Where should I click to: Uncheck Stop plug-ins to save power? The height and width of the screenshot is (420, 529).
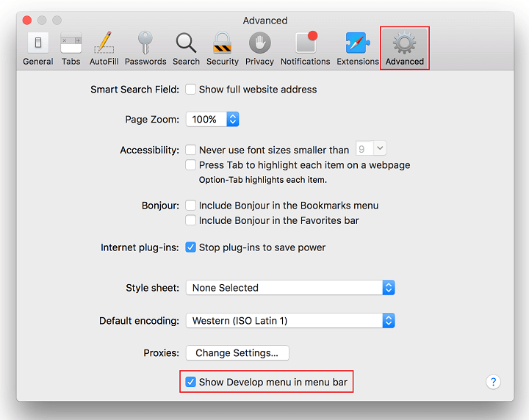click(190, 247)
